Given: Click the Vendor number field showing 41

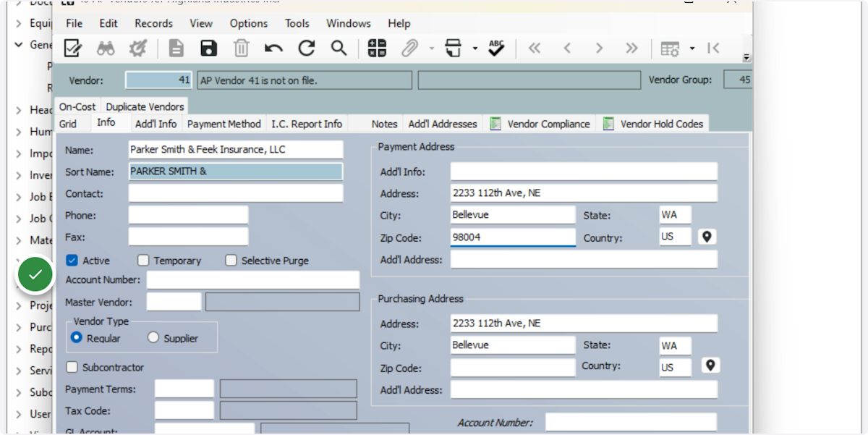Looking at the screenshot, I should [159, 80].
